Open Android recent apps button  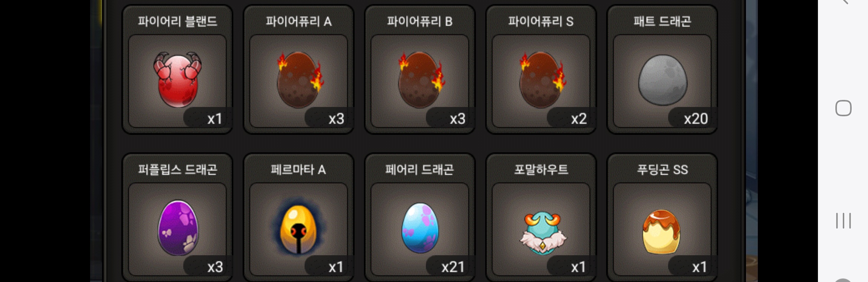click(x=843, y=221)
